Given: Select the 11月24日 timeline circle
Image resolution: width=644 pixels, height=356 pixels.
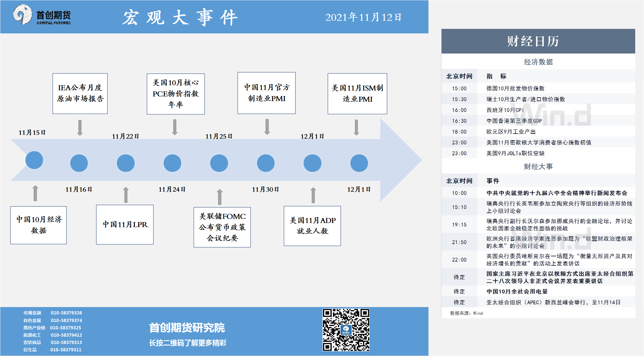Looking at the screenshot, I should 172,163.
